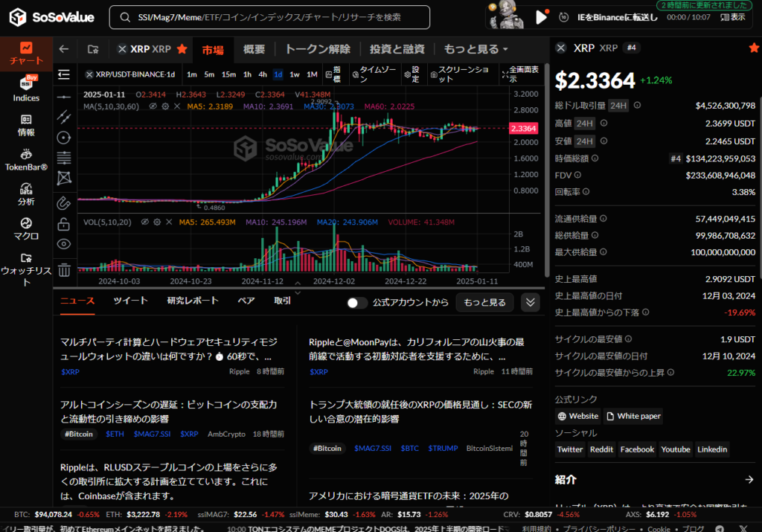The width and height of the screenshot is (762, 532).
Task: Open the マクロ sidebar section
Action: pyautogui.click(x=26, y=229)
